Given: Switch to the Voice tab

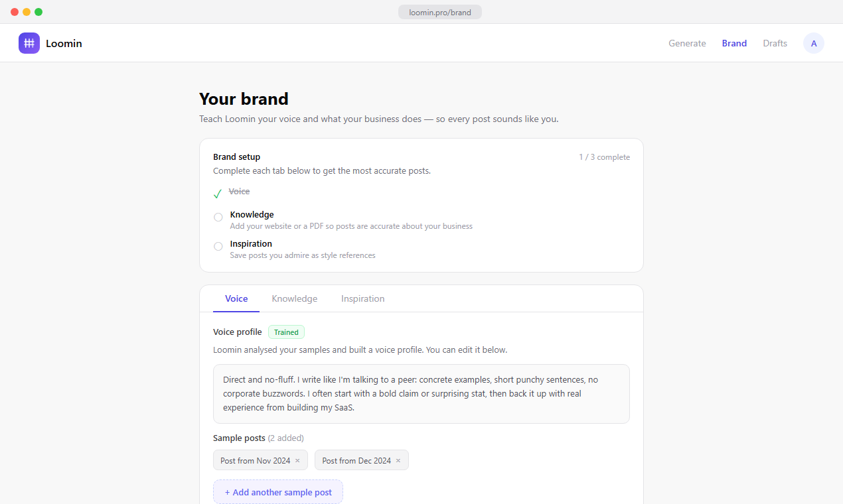Looking at the screenshot, I should 236,298.
